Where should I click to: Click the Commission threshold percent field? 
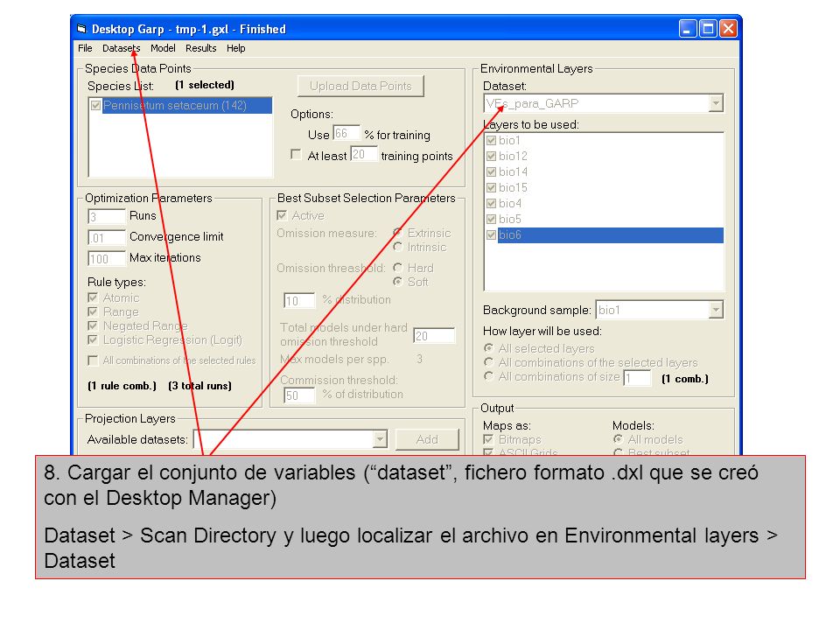(299, 395)
